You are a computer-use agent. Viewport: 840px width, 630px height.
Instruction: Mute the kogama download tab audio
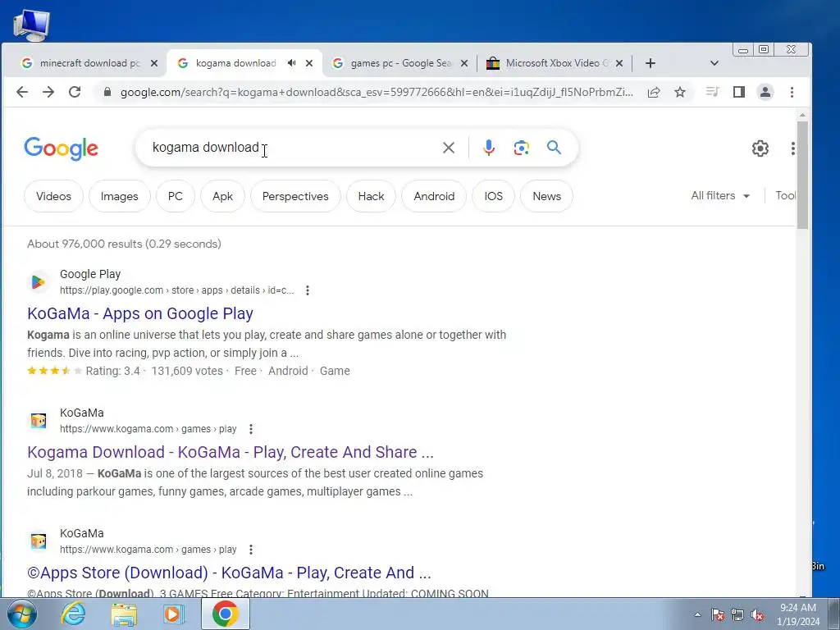pyautogui.click(x=291, y=63)
